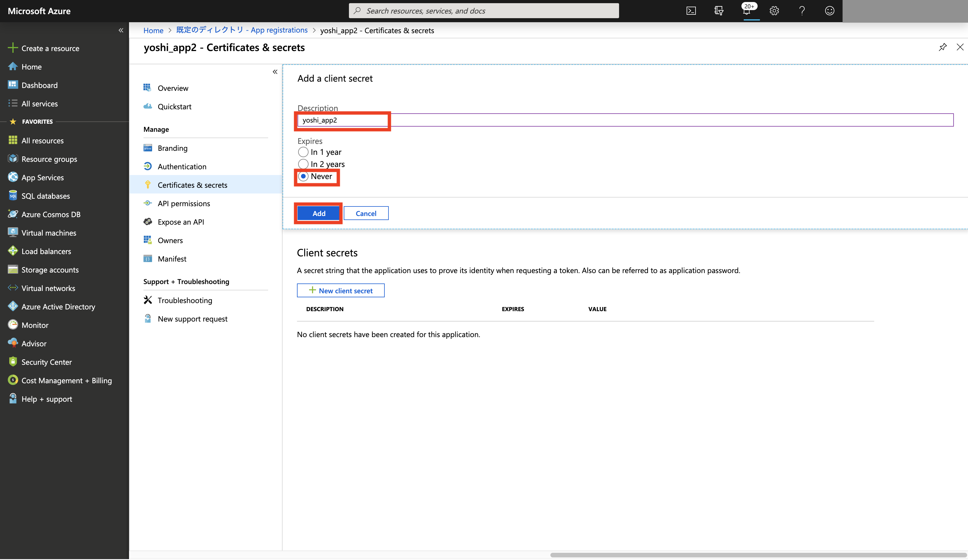Open the Overview menu item
The height and width of the screenshot is (560, 968).
pyautogui.click(x=173, y=88)
